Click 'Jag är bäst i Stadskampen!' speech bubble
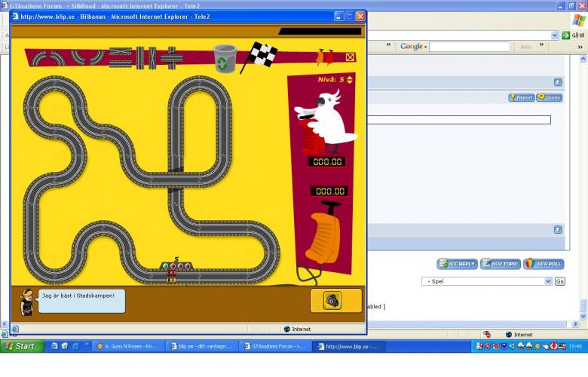This screenshot has height=377, width=588. [81, 301]
